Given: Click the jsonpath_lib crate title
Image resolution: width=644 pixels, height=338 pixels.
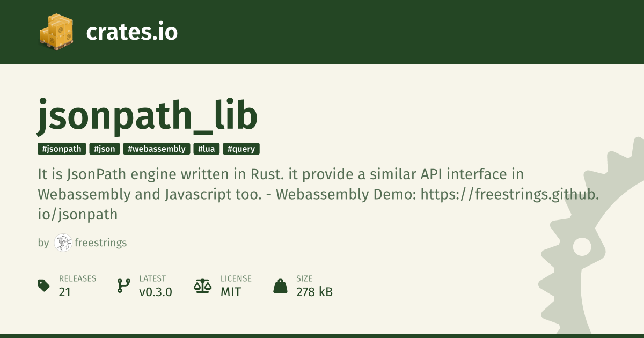Looking at the screenshot, I should (148, 116).
